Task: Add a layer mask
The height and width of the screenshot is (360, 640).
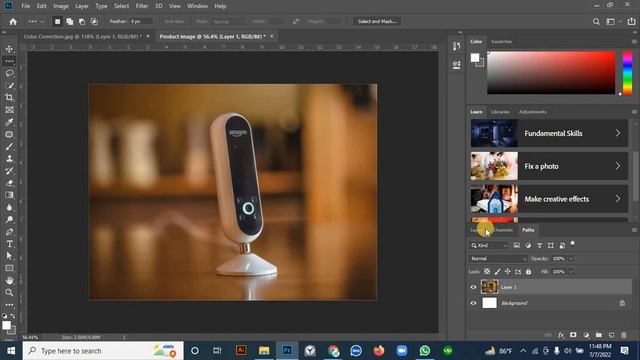Action: click(573, 335)
